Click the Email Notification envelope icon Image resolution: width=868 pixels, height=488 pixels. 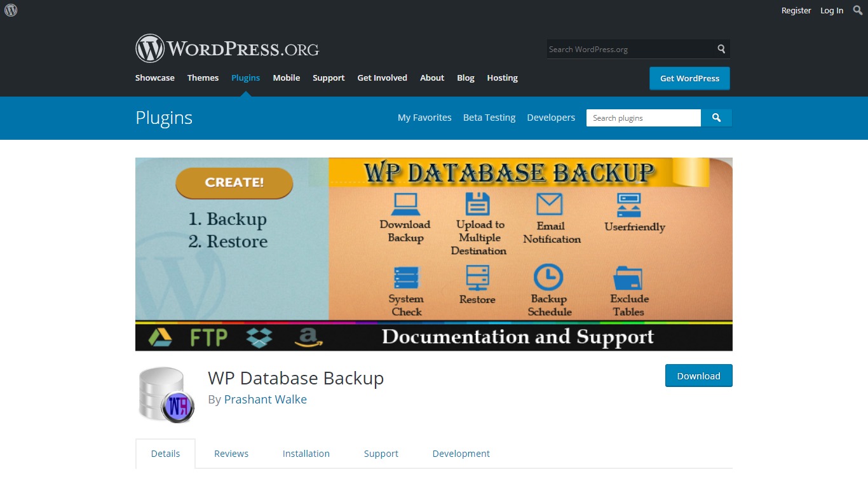[550, 204]
